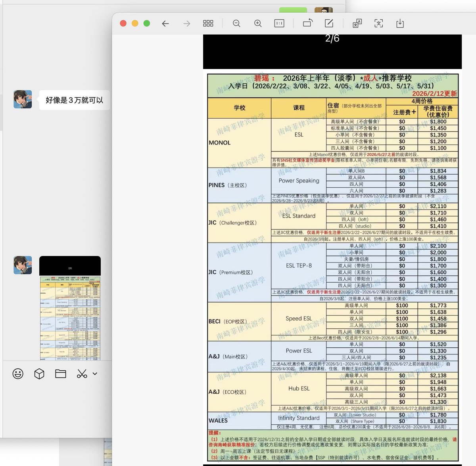This screenshot has width=476, height=466.
Task: Open price table image thumbnail in chat
Action: pos(70,308)
